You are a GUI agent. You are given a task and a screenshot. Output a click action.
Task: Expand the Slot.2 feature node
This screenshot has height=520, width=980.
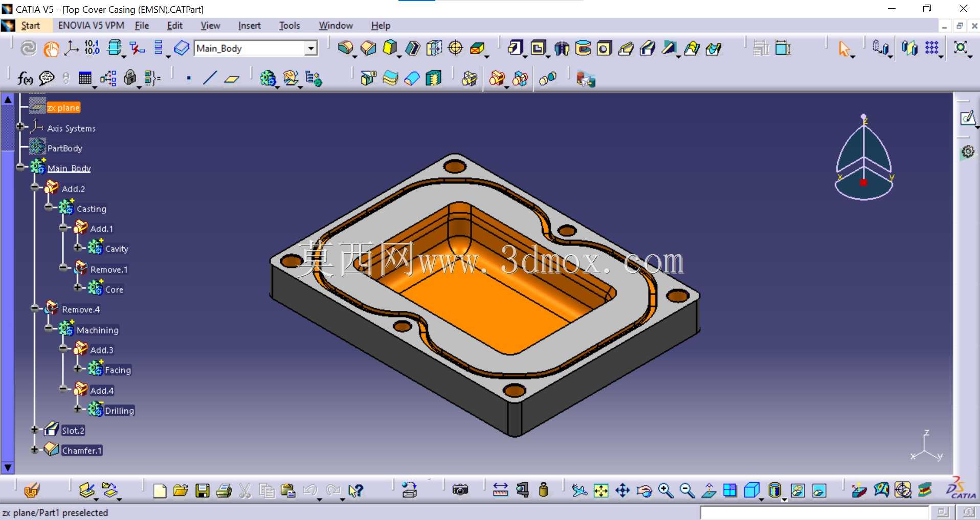35,429
